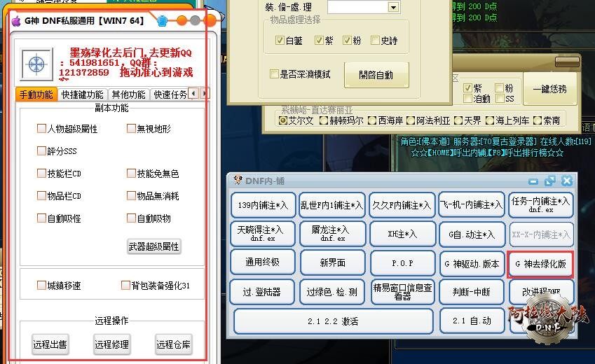Check the 自動 checkbox beside 一鍵任務

point(468,99)
